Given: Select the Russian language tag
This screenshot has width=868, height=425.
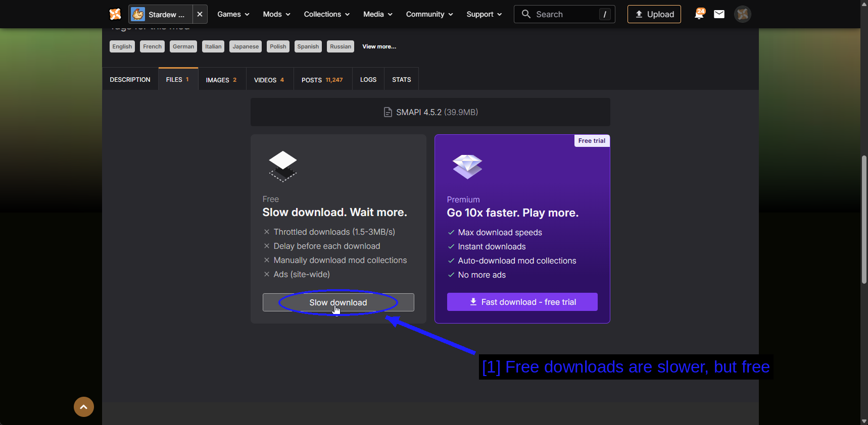Looking at the screenshot, I should 341,46.
